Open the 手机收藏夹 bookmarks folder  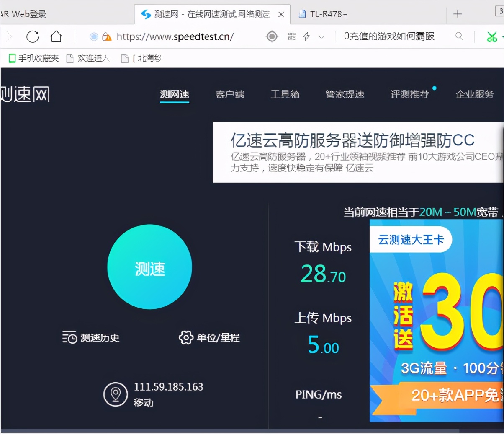(x=33, y=58)
